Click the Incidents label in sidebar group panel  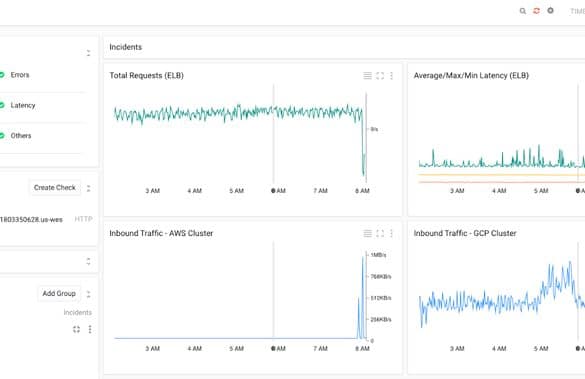tap(78, 313)
